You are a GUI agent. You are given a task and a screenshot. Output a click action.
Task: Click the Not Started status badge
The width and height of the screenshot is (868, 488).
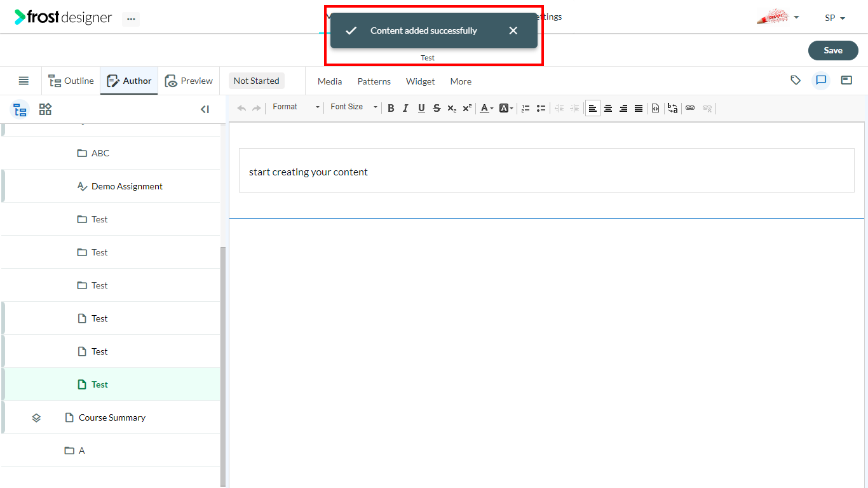[256, 81]
